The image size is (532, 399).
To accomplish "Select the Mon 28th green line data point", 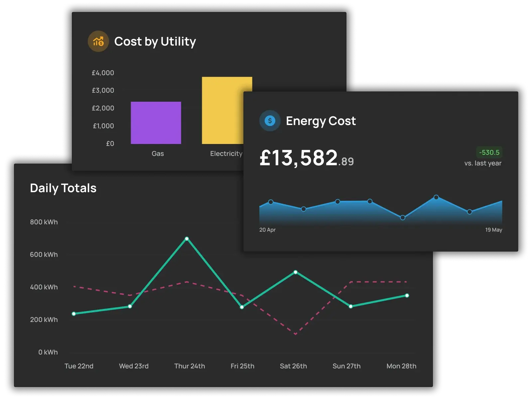I will point(407,296).
